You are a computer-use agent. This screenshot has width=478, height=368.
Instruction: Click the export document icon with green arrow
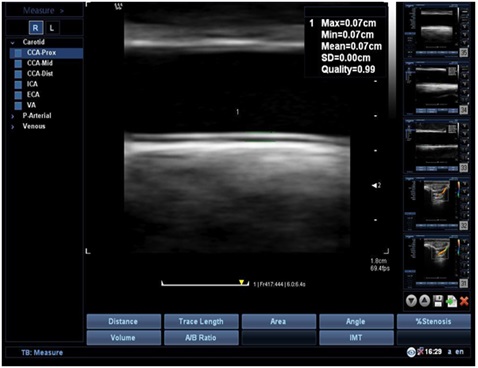coord(451,301)
